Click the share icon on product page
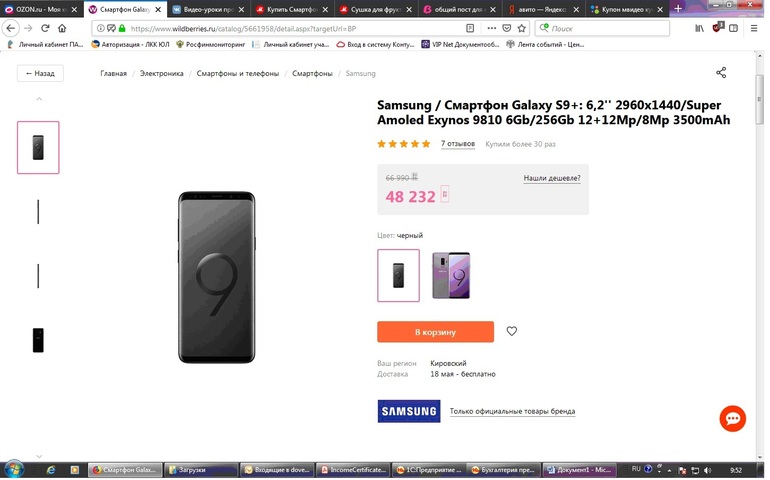Image resolution: width=770 pixels, height=480 pixels. [x=721, y=73]
